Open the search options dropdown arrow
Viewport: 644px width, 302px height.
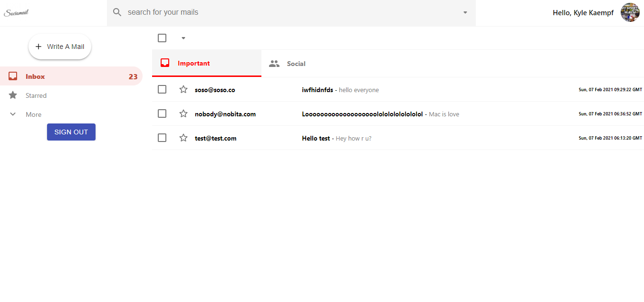[x=465, y=13]
